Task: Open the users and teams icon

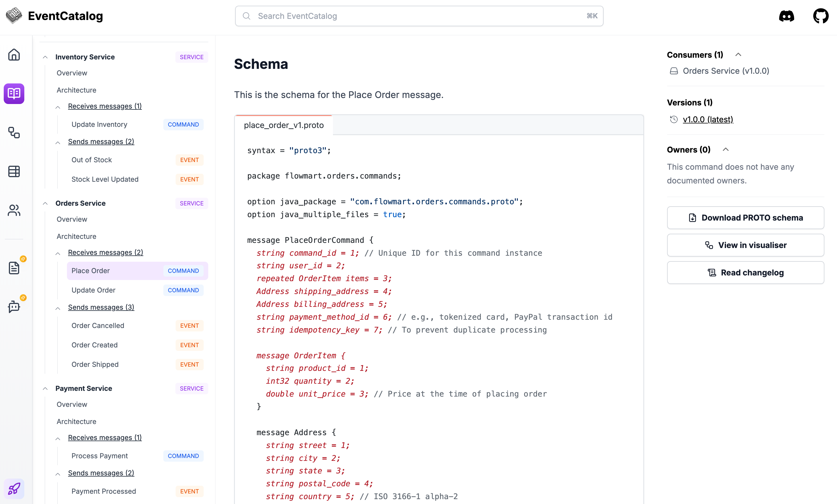Action: 14,210
